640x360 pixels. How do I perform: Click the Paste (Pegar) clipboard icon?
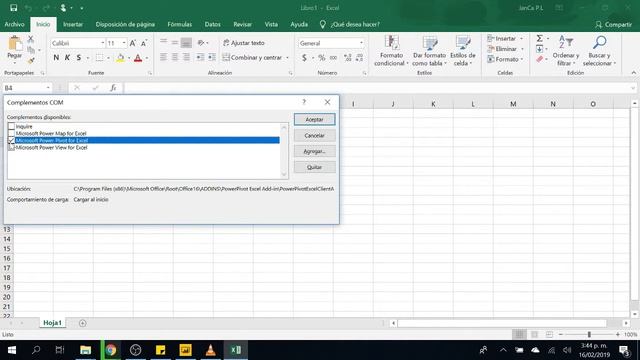click(15, 44)
